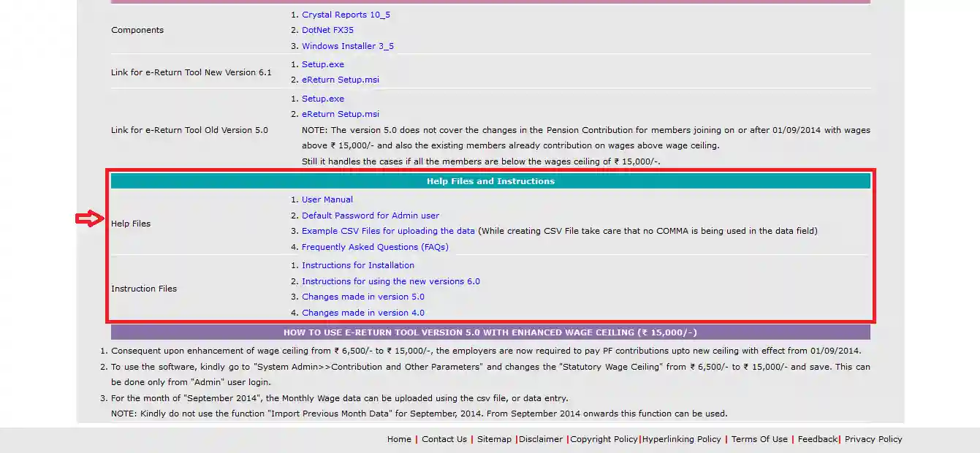Click the DotNet FX35 component link
The height and width of the screenshot is (453, 980).
point(327,31)
